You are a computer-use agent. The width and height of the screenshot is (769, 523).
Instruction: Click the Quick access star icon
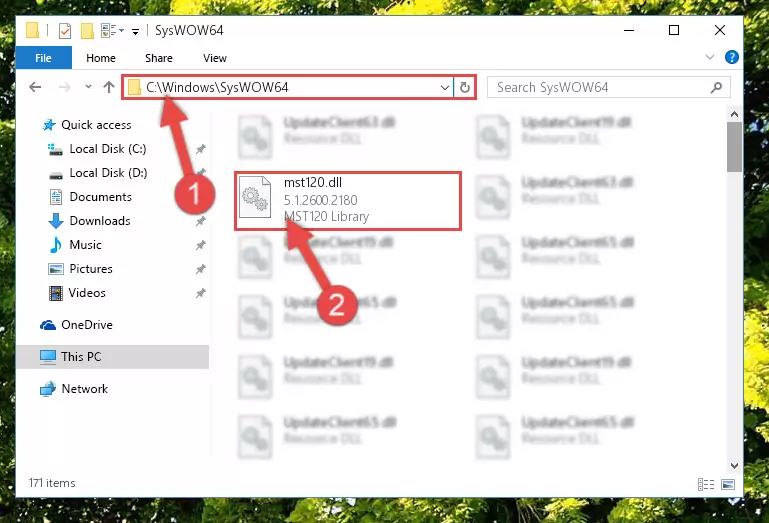tap(49, 125)
